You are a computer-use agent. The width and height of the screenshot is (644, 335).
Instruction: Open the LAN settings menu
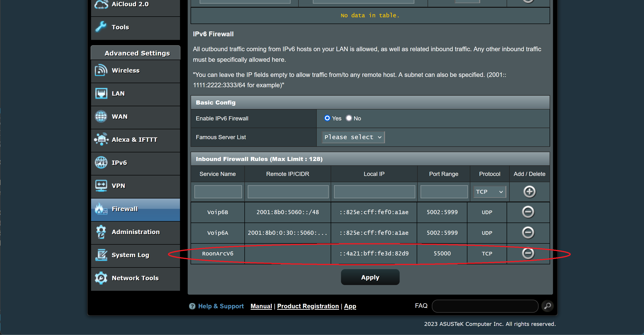tap(135, 94)
